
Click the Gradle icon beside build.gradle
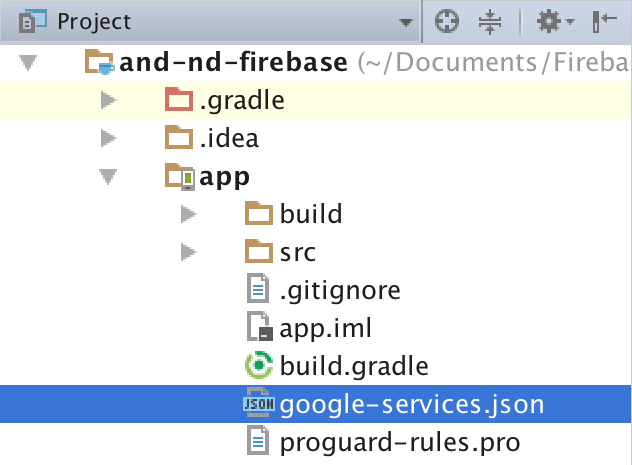click(x=259, y=366)
